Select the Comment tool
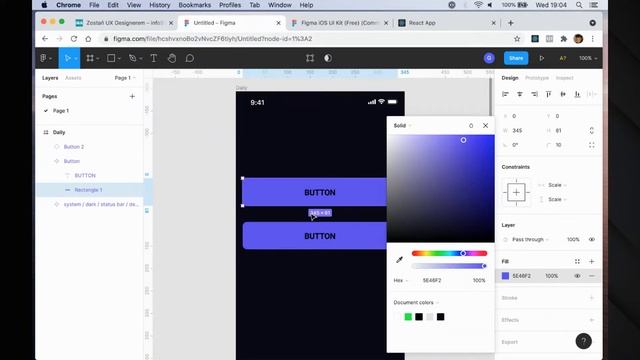The height and width of the screenshot is (360, 640). (190, 58)
